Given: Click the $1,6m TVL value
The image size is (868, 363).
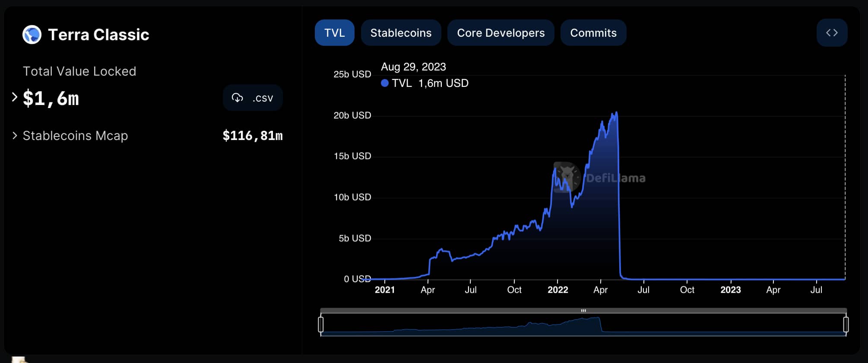Looking at the screenshot, I should tap(51, 98).
